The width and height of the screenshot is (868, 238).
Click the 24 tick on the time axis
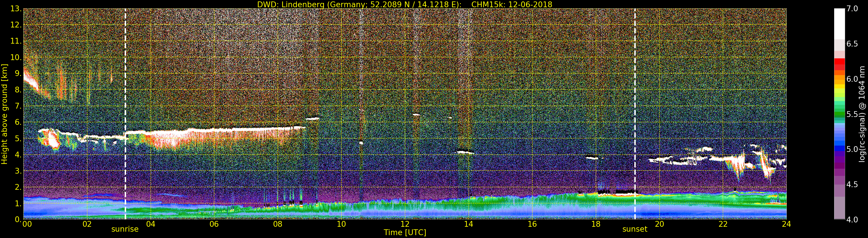click(x=786, y=224)
